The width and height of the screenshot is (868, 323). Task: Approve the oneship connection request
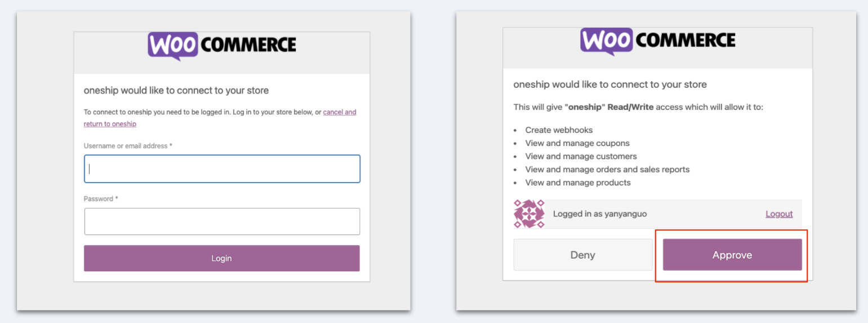pos(732,255)
